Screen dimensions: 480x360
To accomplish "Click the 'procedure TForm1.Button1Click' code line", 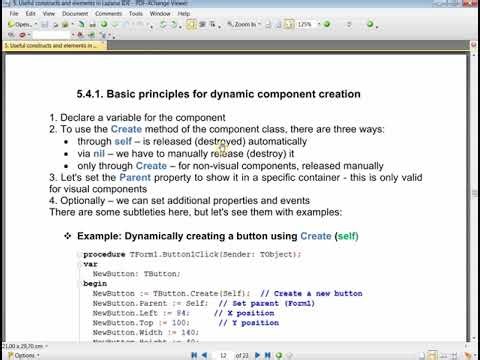I will pyautogui.click(x=192, y=254).
